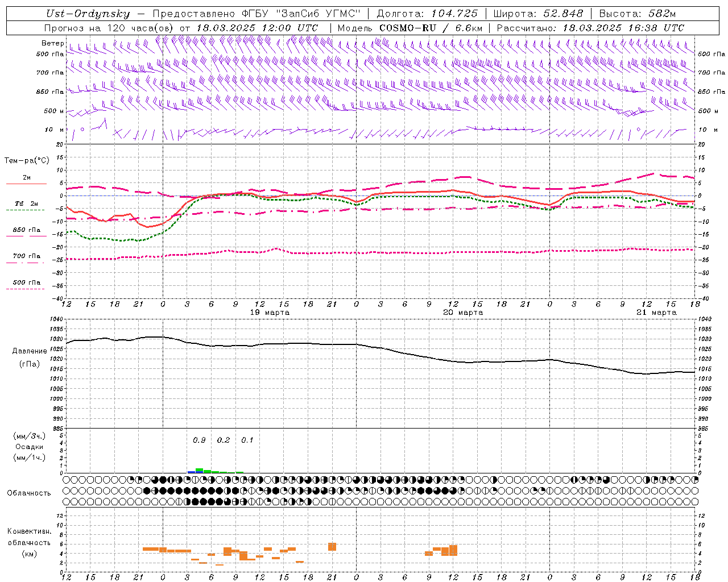Click the (мм/3ч.) unit label
728x582 pixels.
[29, 436]
